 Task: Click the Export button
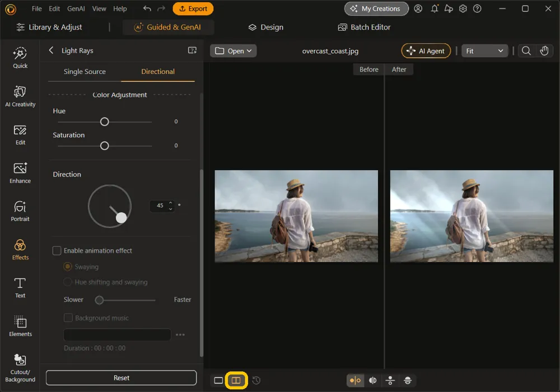click(x=193, y=8)
